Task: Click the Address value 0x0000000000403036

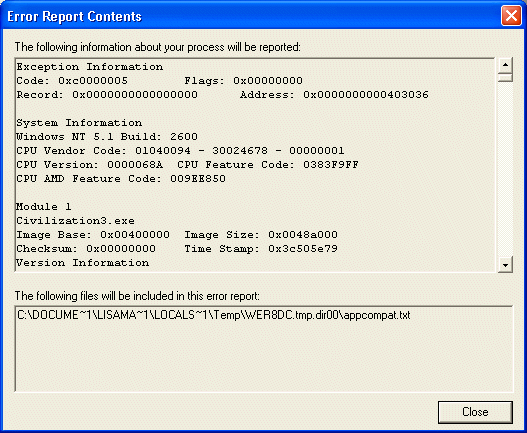Action: pos(366,95)
